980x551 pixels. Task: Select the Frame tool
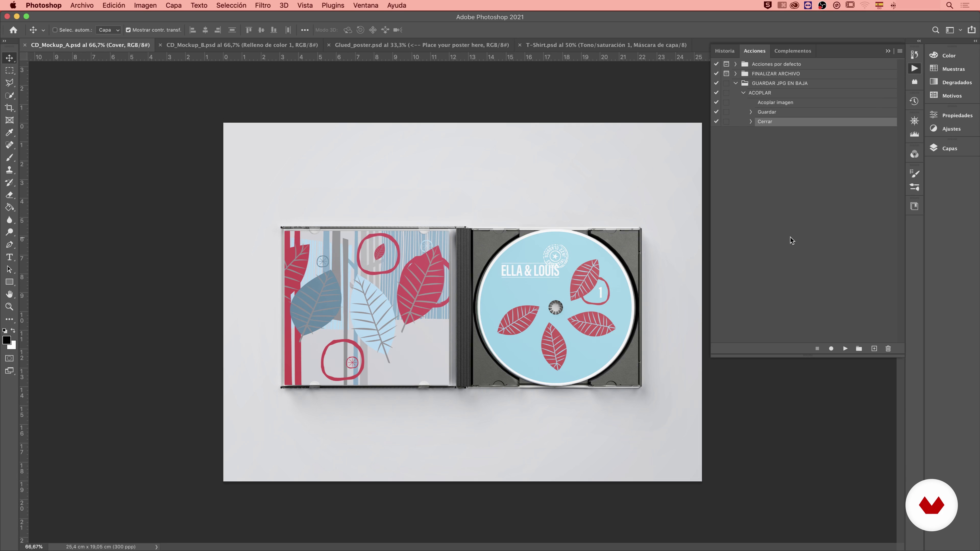coord(9,120)
